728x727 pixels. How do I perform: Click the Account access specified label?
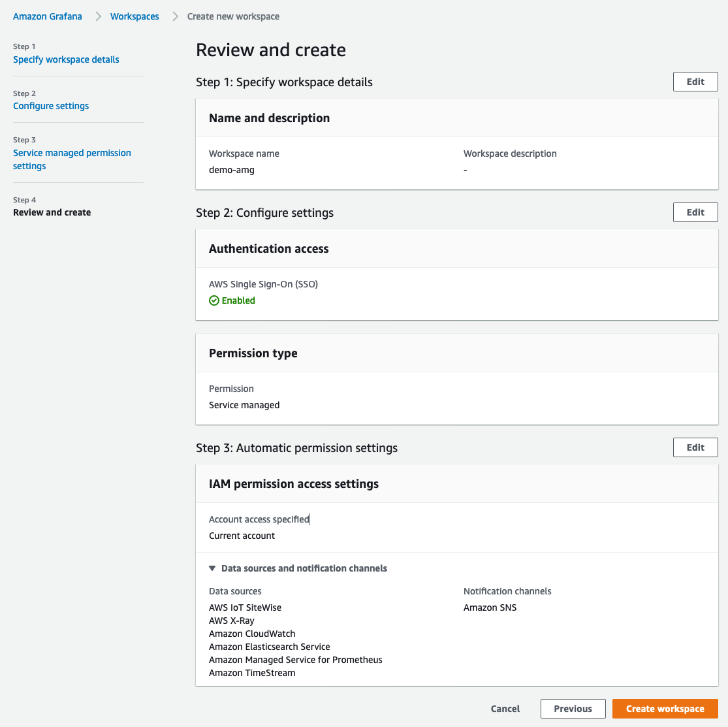pyautogui.click(x=259, y=519)
